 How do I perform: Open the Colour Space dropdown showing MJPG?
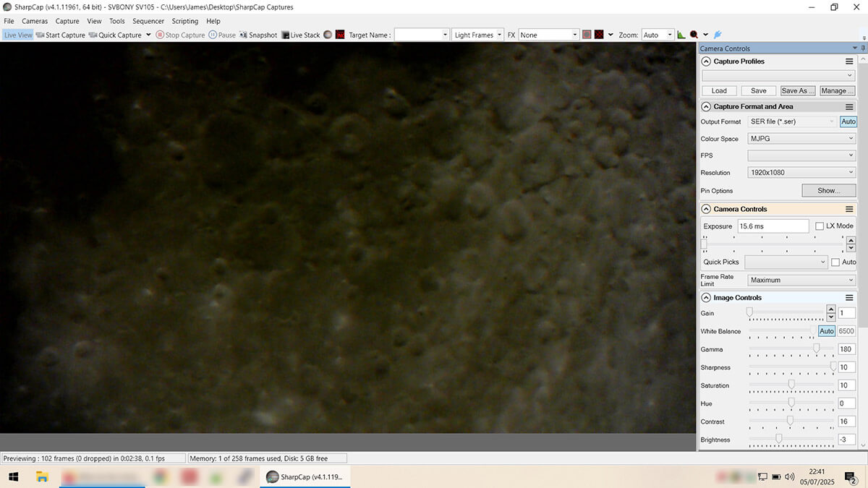click(801, 138)
